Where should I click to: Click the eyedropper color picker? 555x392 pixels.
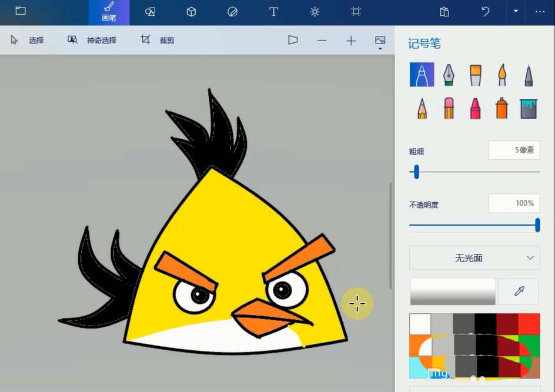(519, 292)
